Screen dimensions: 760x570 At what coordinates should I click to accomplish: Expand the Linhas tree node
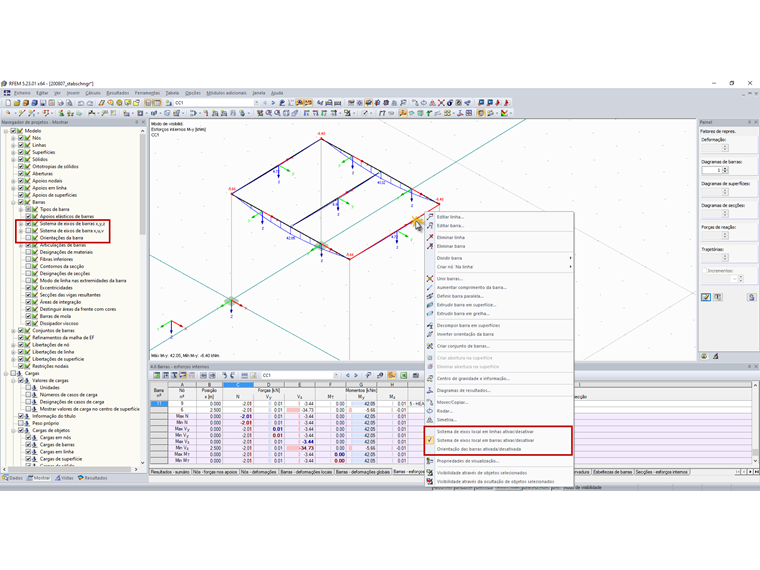click(14, 145)
